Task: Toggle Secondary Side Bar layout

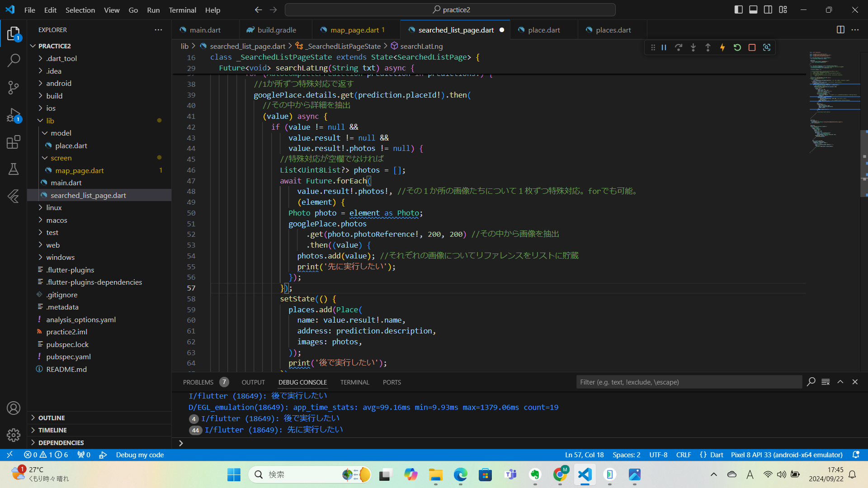Action: (768, 10)
